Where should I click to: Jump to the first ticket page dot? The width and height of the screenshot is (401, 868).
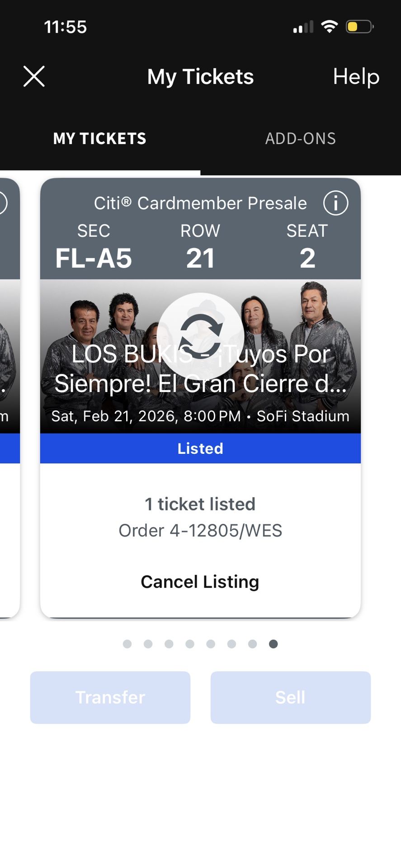127,644
